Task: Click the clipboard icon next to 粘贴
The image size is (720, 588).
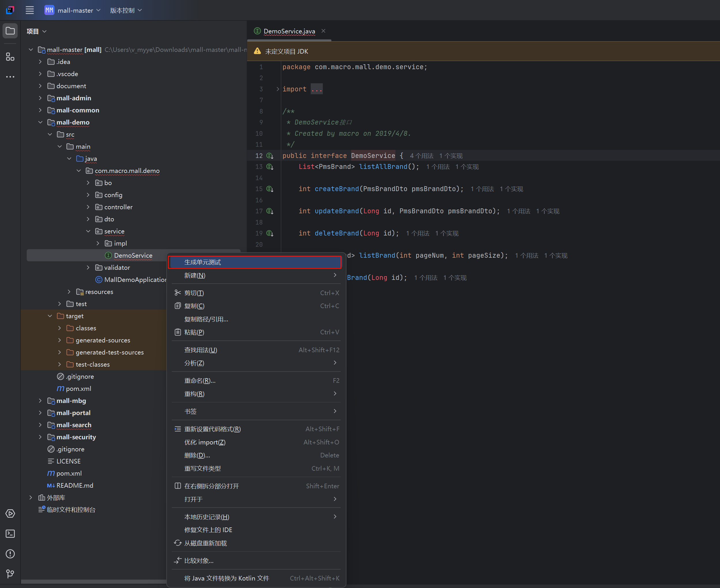Action: tap(178, 332)
